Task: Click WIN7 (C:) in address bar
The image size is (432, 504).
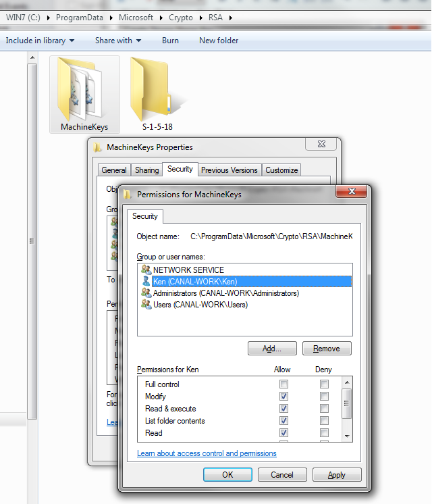Action: [23, 18]
